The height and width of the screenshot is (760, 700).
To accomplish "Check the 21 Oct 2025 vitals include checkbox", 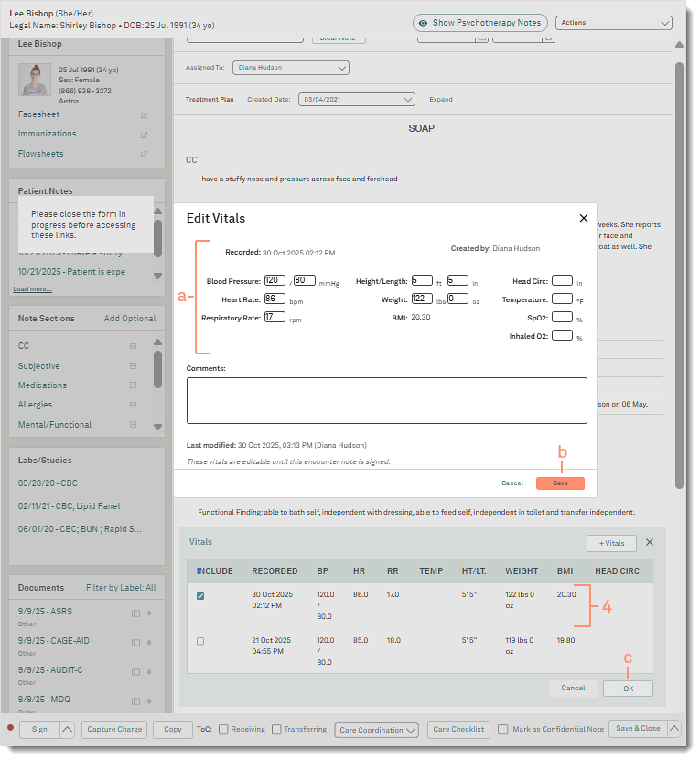I will [x=200, y=641].
